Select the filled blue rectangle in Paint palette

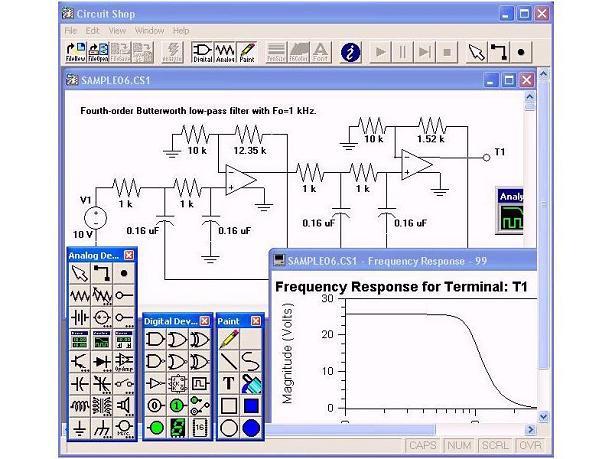click(x=251, y=406)
